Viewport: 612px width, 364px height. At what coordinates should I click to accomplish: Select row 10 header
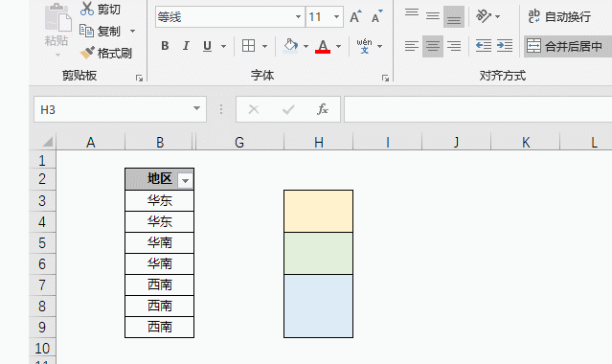42,349
